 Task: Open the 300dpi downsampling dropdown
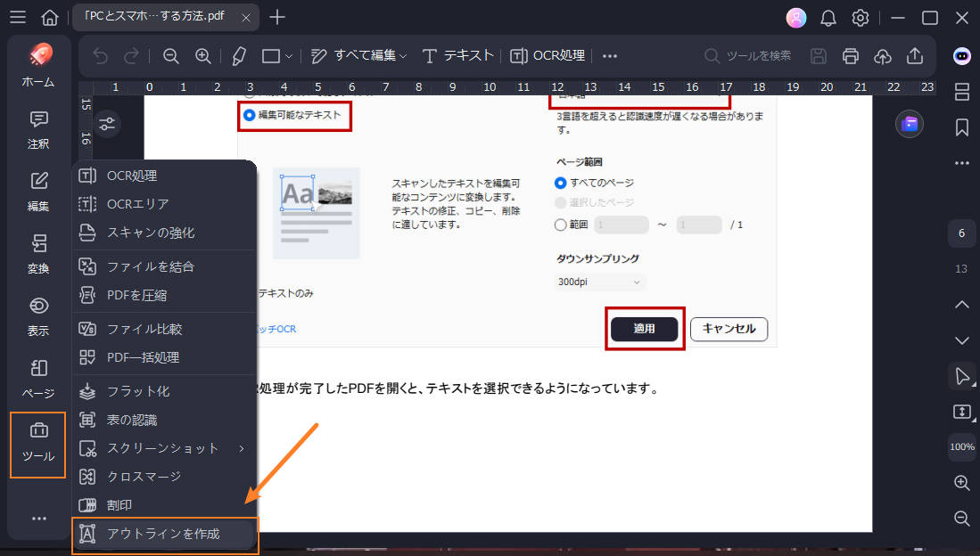[598, 280]
